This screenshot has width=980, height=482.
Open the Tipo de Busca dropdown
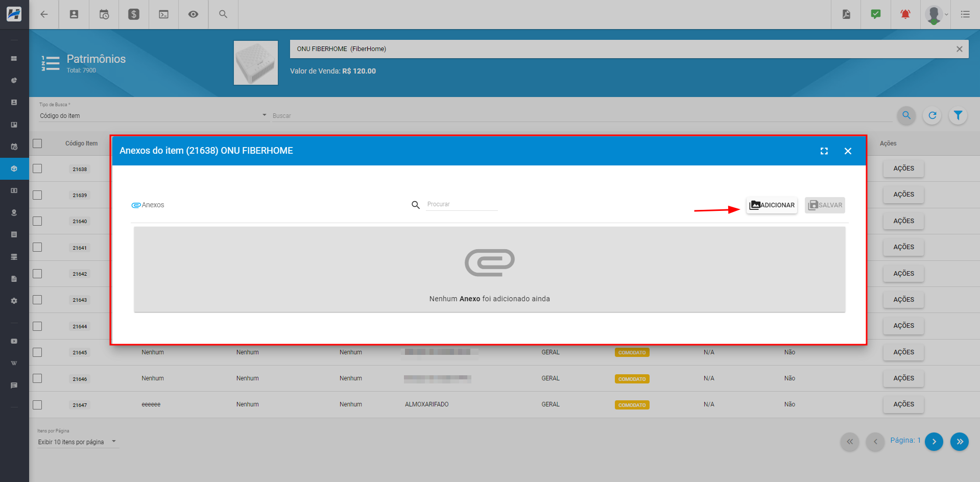pos(153,115)
